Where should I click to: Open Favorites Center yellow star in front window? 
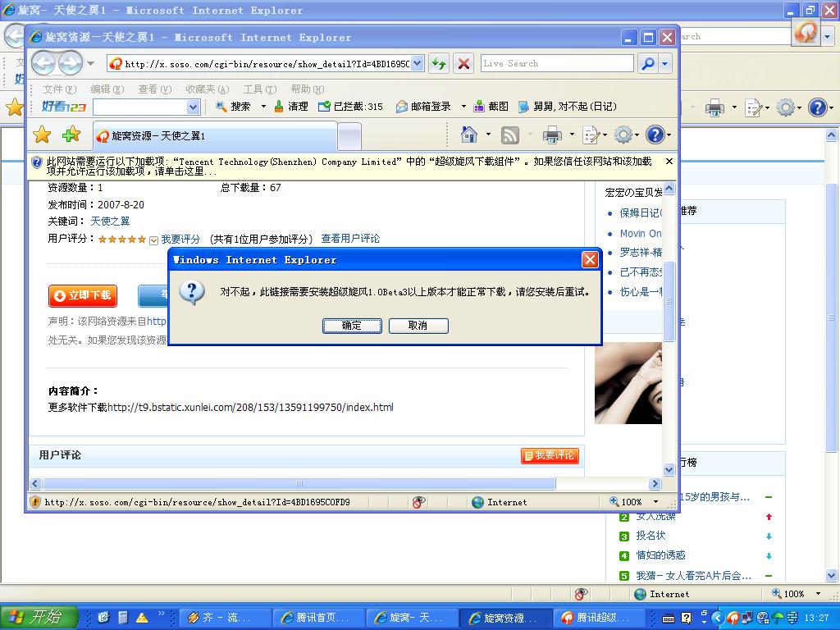pyautogui.click(x=42, y=135)
